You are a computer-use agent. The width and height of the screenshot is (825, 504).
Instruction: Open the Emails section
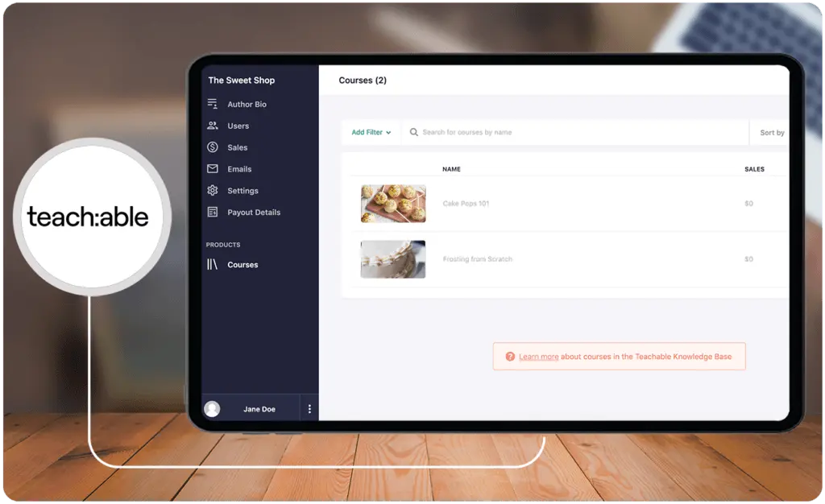[239, 169]
